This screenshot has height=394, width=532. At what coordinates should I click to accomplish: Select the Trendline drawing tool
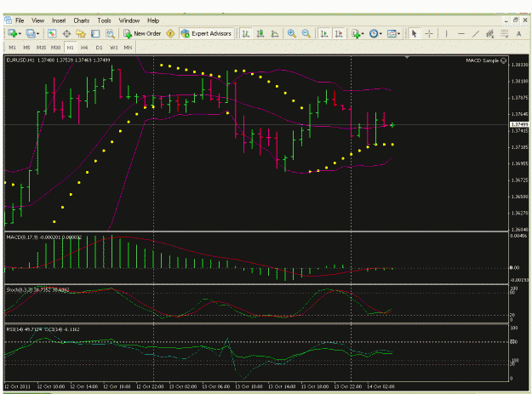point(475,33)
